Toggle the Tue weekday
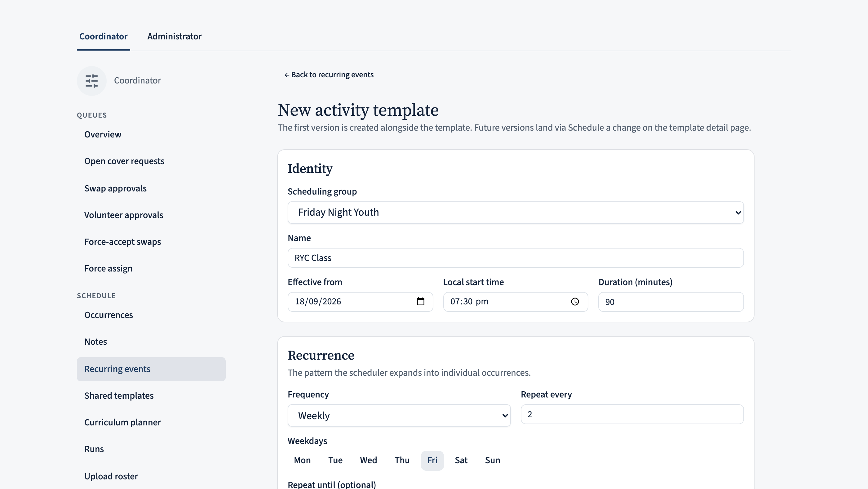The image size is (868, 489). click(335, 460)
